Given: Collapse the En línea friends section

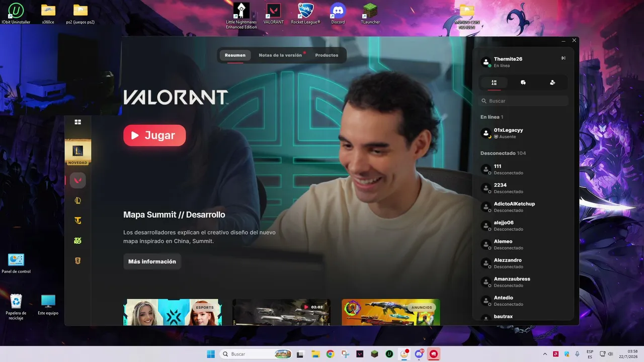Looking at the screenshot, I should click(492, 117).
